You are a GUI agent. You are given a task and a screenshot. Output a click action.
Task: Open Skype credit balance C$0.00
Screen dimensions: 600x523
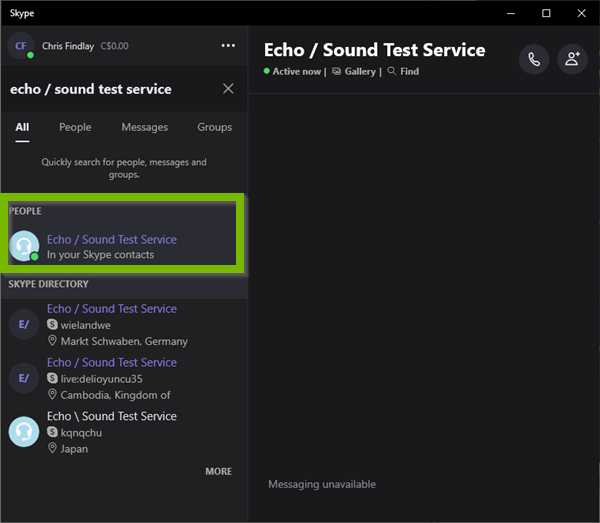114,46
